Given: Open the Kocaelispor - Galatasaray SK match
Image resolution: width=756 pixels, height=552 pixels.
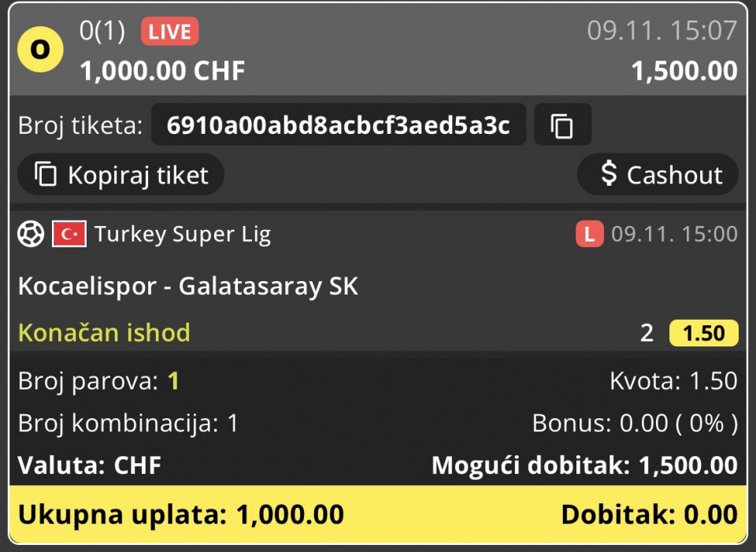Looking at the screenshot, I should pyautogui.click(x=188, y=286).
